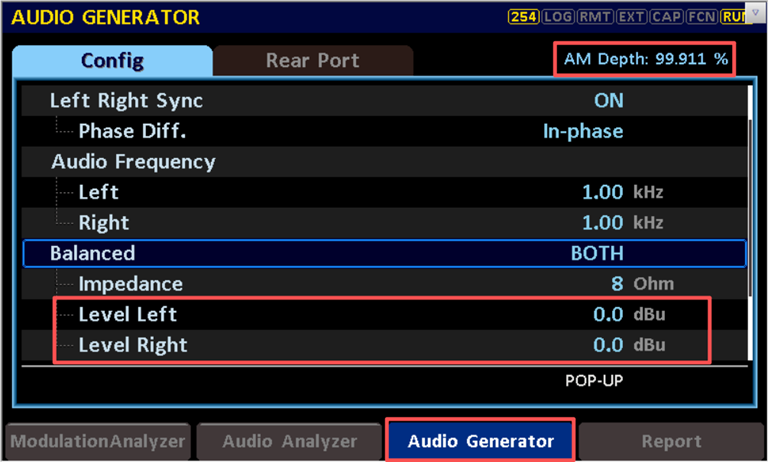
Task: Change the Phase Diff. In-phase setting
Action: [582, 131]
